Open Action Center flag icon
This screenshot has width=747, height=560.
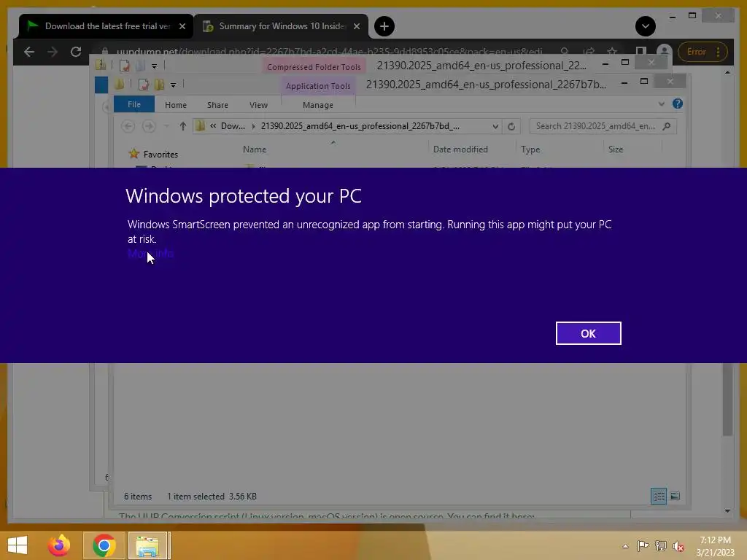[643, 545]
